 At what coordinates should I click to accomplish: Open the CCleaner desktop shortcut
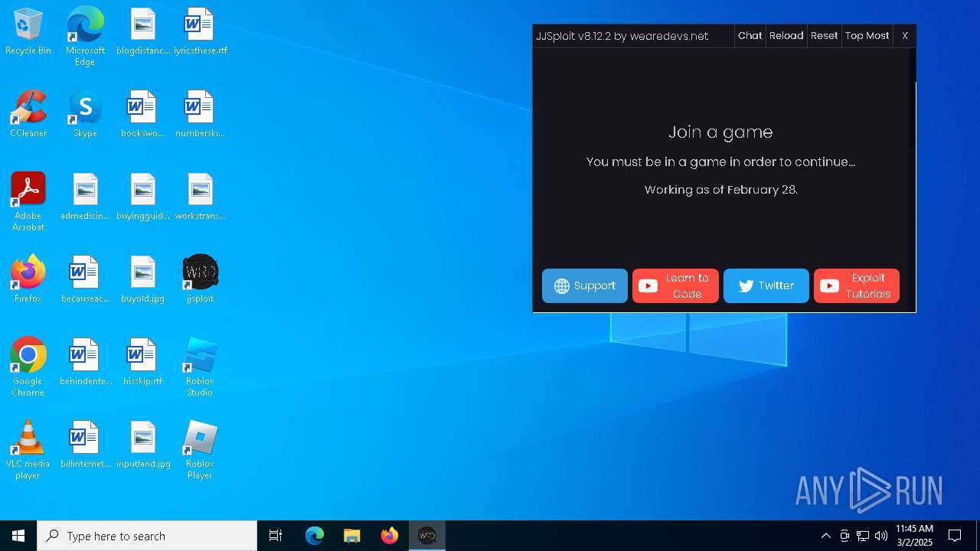click(x=28, y=115)
